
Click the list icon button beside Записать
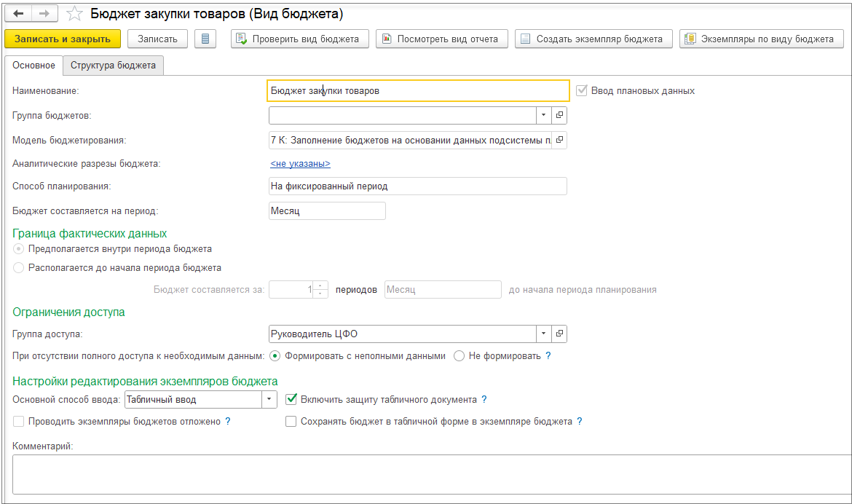pos(205,39)
